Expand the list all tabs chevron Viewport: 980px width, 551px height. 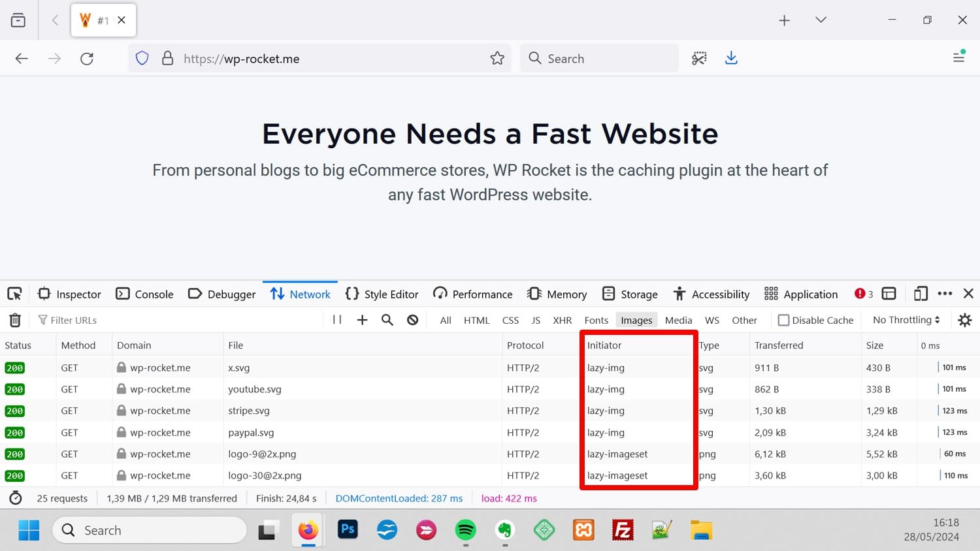821,20
